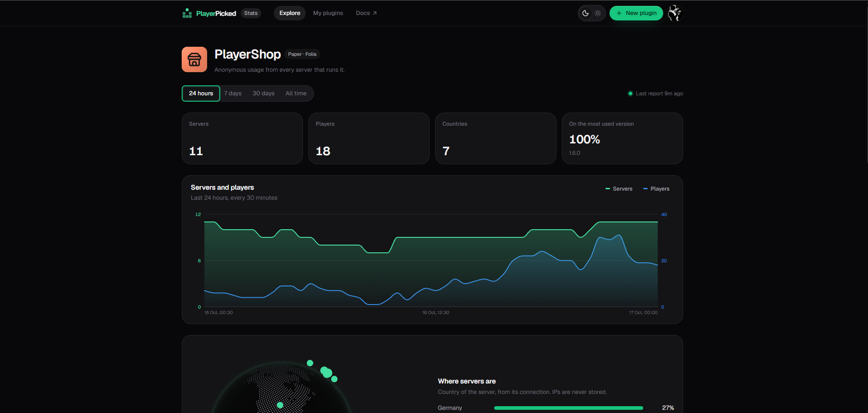Select the 30 days range
The height and width of the screenshot is (413, 868).
[263, 93]
